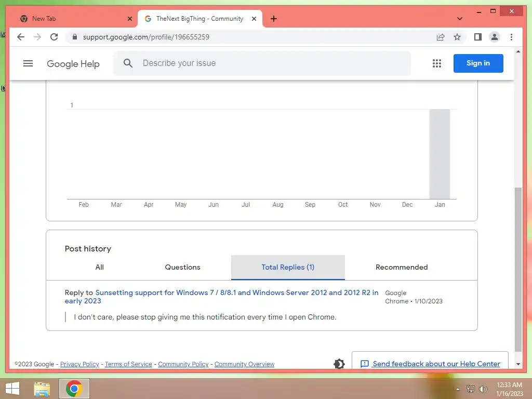Bookmark this page with the star icon

[x=457, y=37]
